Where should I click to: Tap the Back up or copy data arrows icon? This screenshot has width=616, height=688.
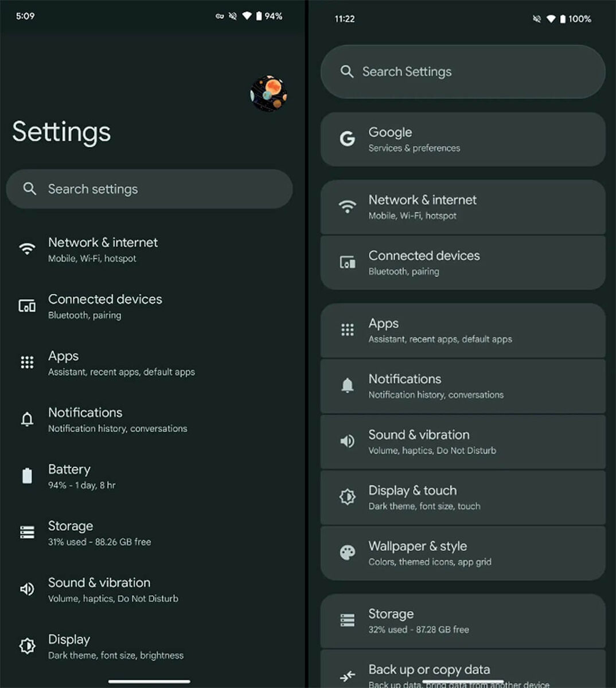[x=348, y=677]
